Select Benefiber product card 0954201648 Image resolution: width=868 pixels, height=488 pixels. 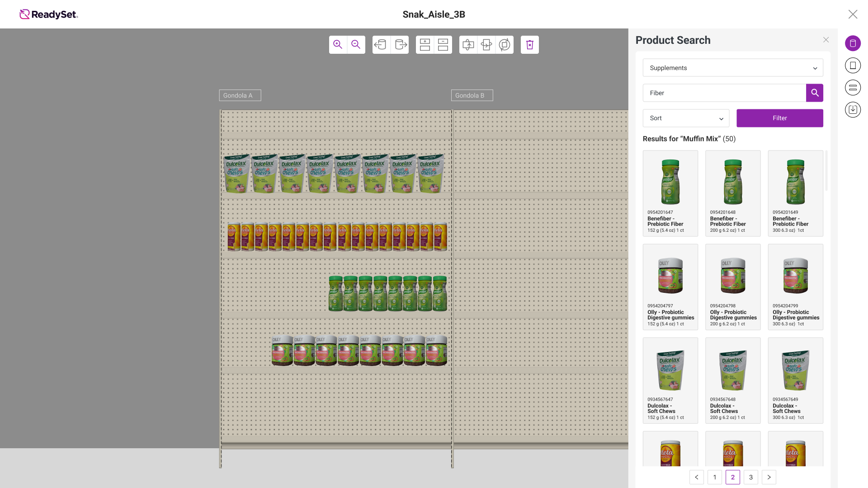coord(733,193)
